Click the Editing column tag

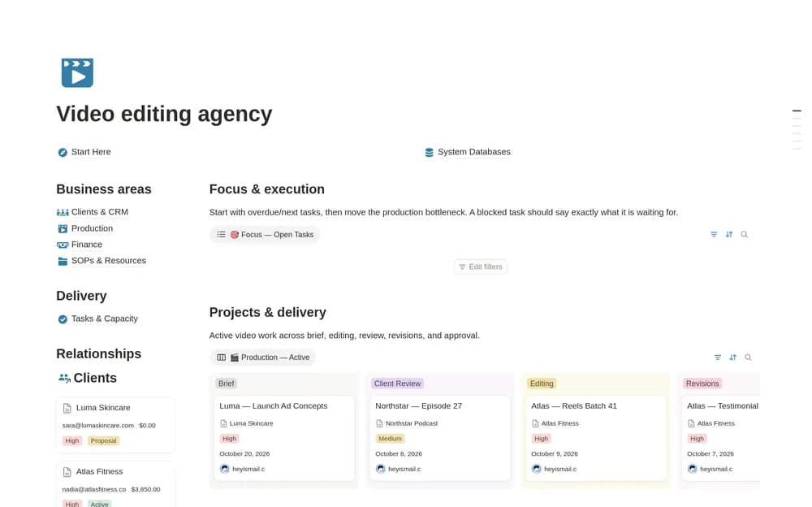[x=542, y=383]
